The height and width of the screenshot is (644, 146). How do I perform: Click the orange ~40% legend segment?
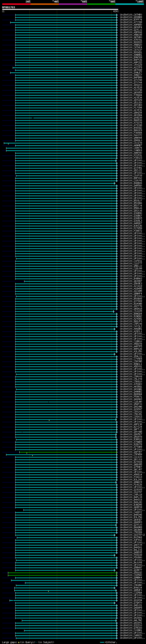coord(45,4)
